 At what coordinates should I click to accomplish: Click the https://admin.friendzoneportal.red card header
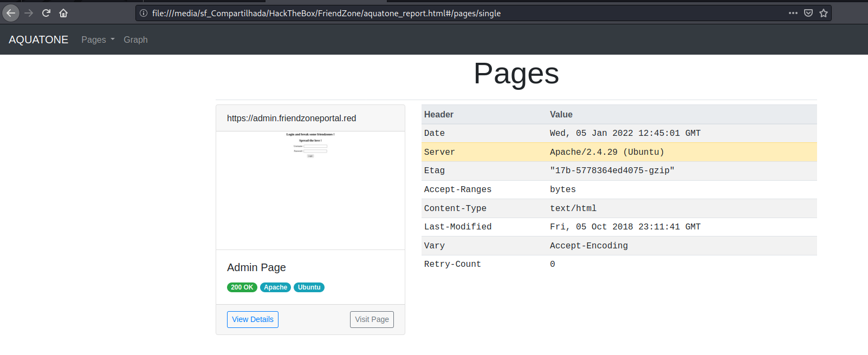(310, 118)
